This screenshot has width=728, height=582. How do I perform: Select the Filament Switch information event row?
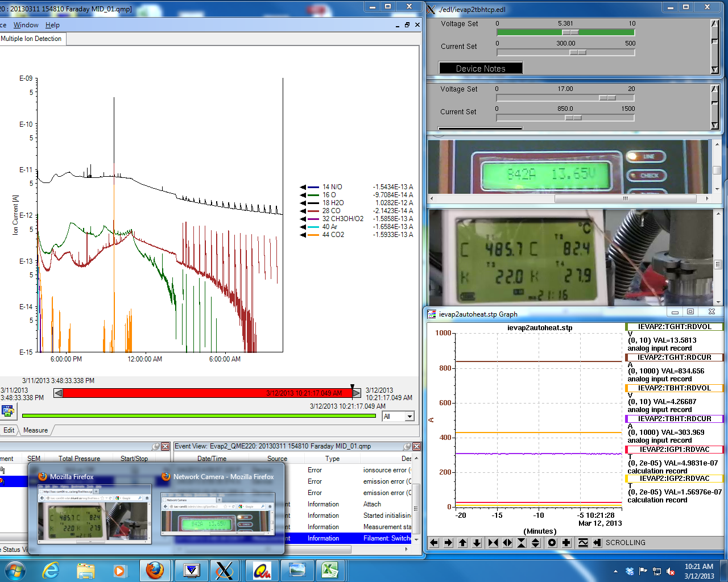(349, 538)
